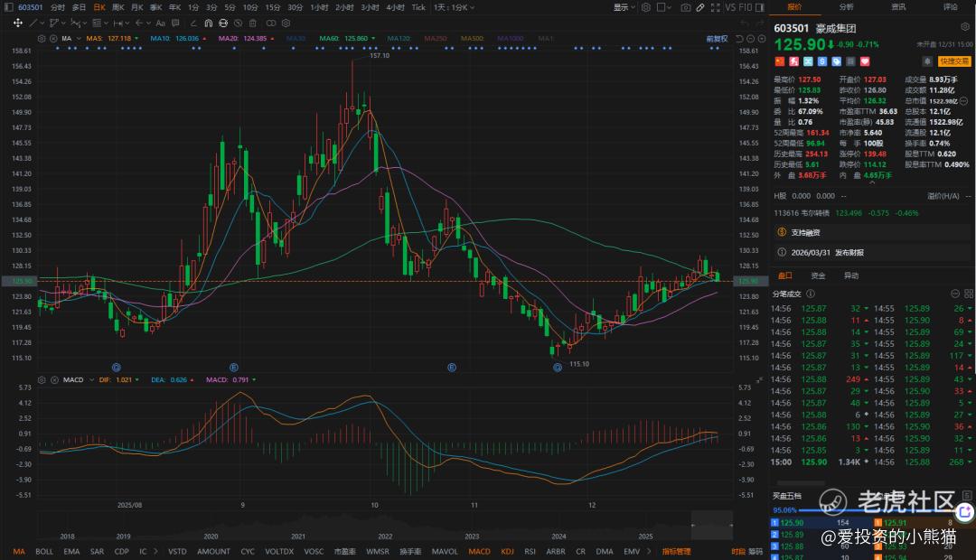Enter fullscreen chart mode
The height and width of the screenshot is (560, 976).
tap(715, 7)
